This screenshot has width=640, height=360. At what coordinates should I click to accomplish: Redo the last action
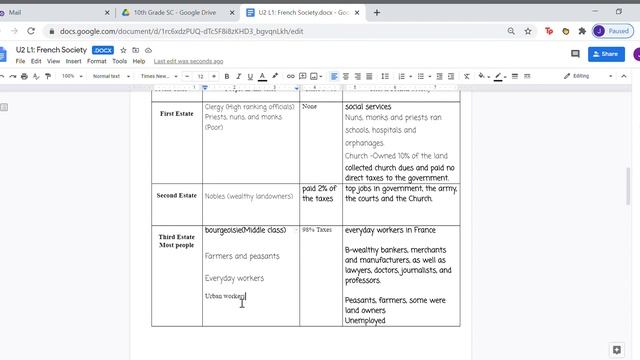[x=13, y=76]
